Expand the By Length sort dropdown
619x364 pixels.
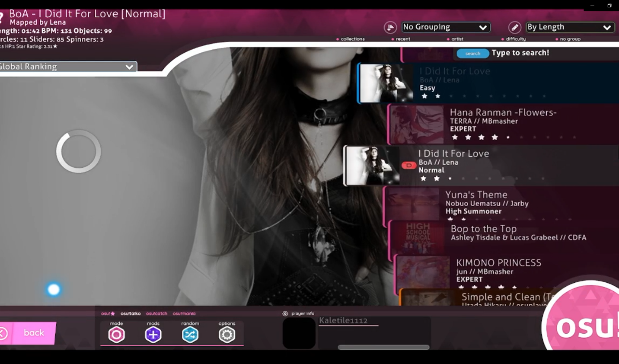570,27
